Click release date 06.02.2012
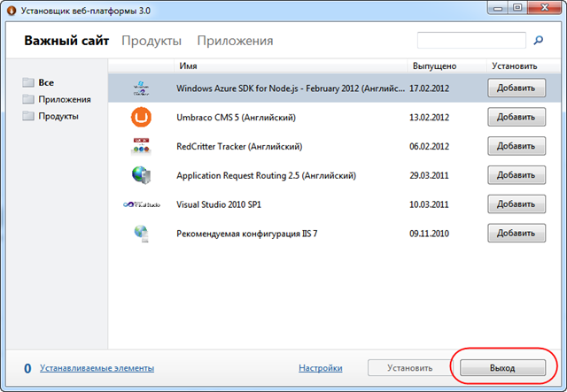The height and width of the screenshot is (392, 567). click(x=429, y=147)
